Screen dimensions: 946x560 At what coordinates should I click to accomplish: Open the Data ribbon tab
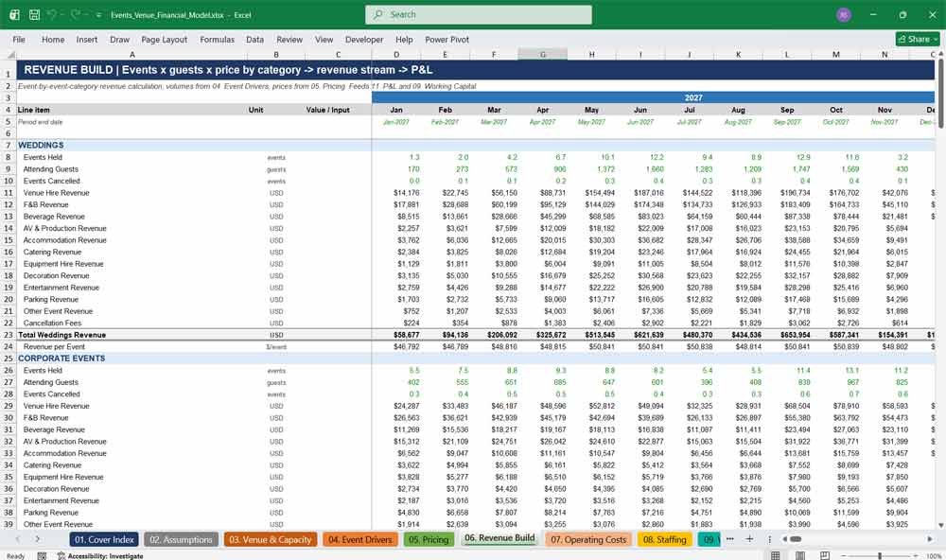(254, 39)
